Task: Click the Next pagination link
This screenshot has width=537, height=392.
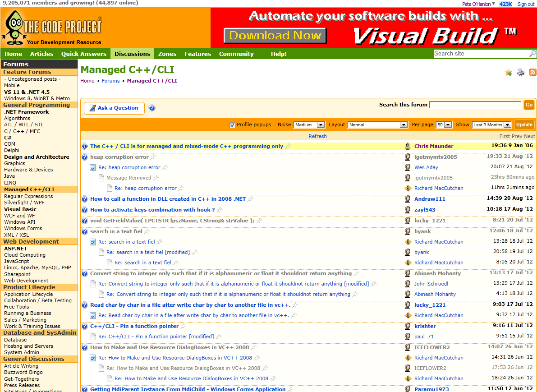Action: [x=529, y=136]
